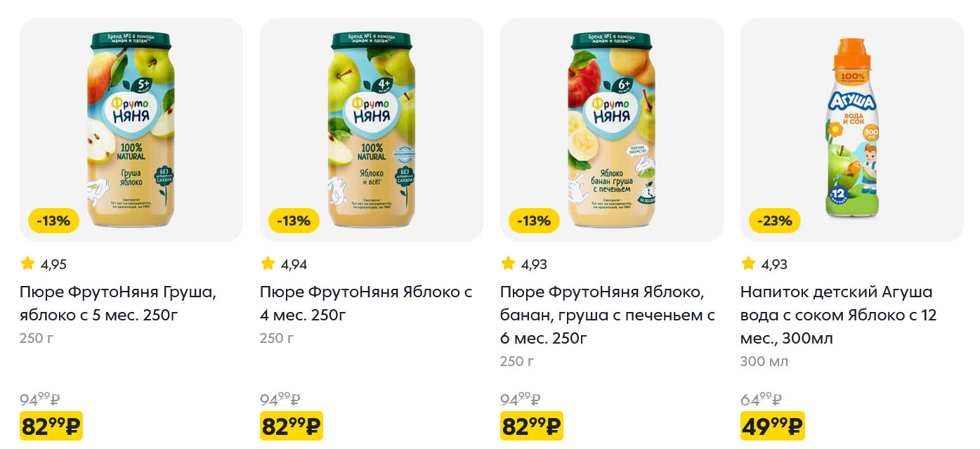Screen dimensions: 980x449
Task: Click the -13% badge on the Яблоко и всё puree
Action: [294, 221]
